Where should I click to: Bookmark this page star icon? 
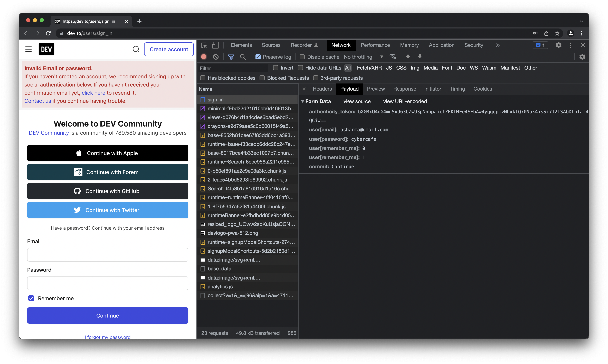point(557,33)
